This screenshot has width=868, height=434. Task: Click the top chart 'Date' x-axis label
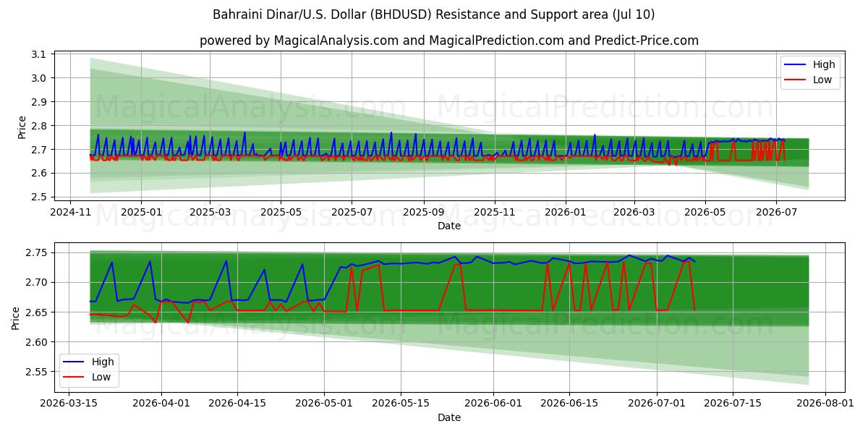(449, 226)
